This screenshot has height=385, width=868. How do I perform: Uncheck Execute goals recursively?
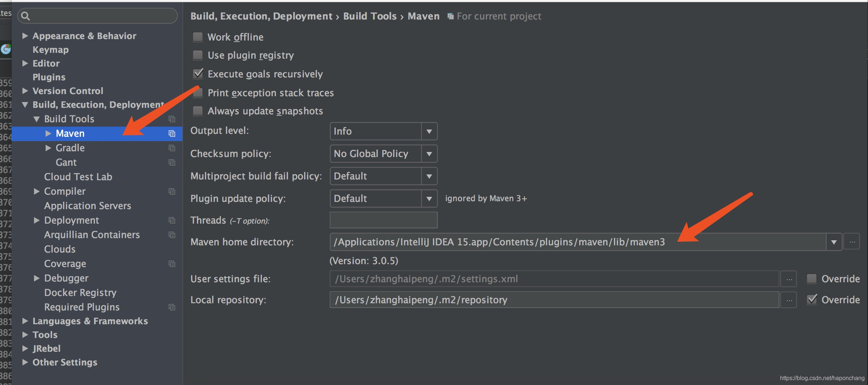point(198,74)
